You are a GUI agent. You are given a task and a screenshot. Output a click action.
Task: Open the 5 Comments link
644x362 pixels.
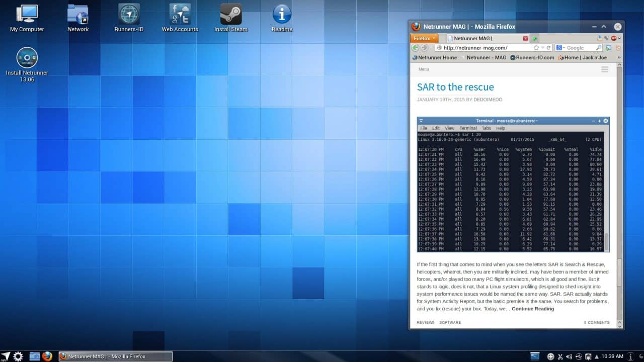[x=596, y=322]
